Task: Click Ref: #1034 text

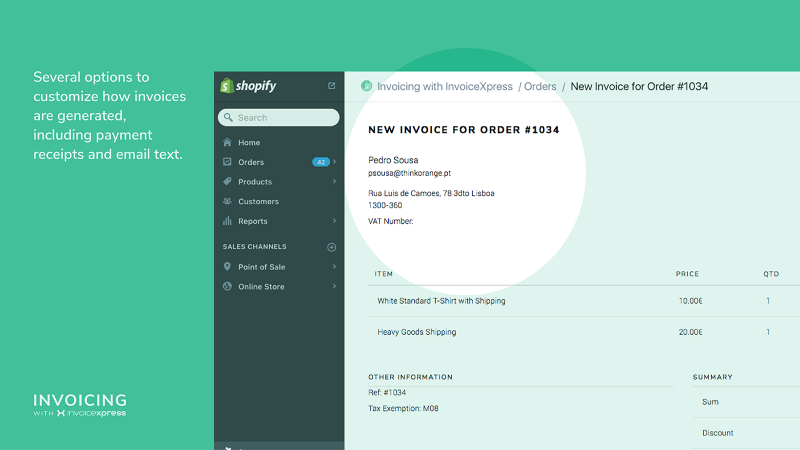Action: click(387, 392)
